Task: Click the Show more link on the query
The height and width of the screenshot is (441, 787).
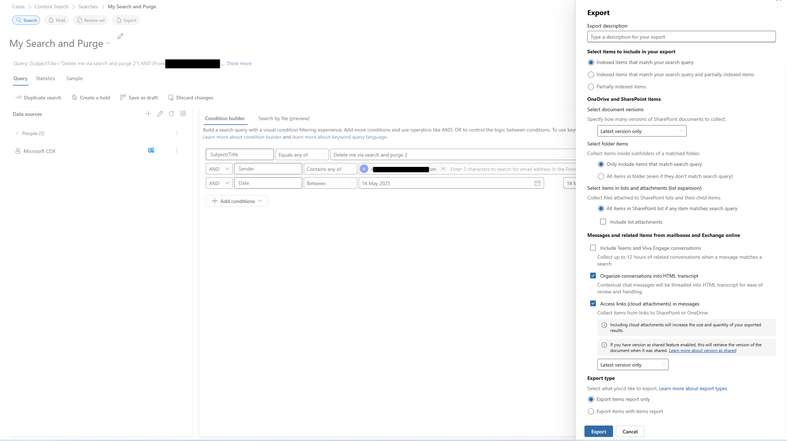Action: click(239, 63)
